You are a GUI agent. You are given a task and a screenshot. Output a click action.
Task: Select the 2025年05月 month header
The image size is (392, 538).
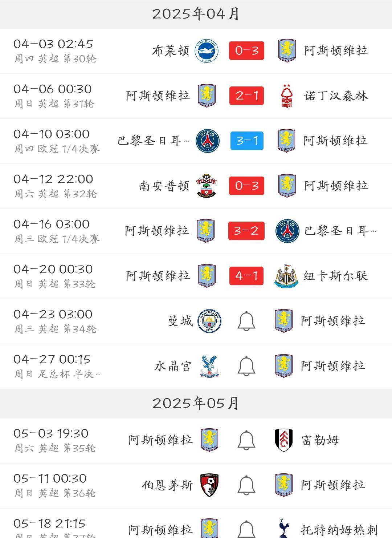coord(196,403)
